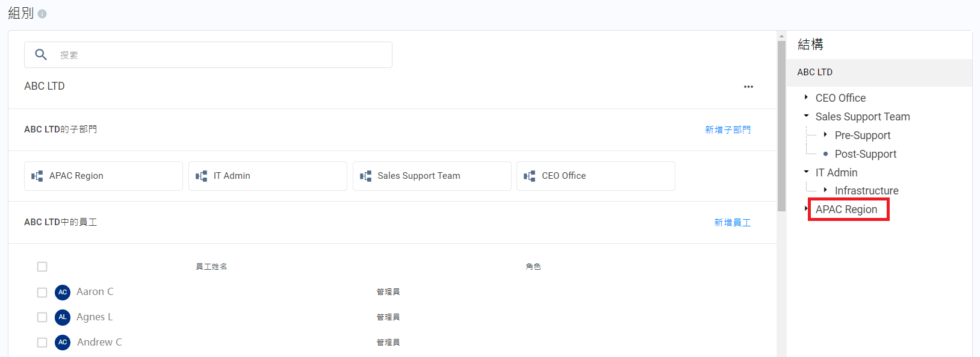Image resolution: width=980 pixels, height=357 pixels.
Task: Collapse the IT Admin tree node
Action: (806, 172)
